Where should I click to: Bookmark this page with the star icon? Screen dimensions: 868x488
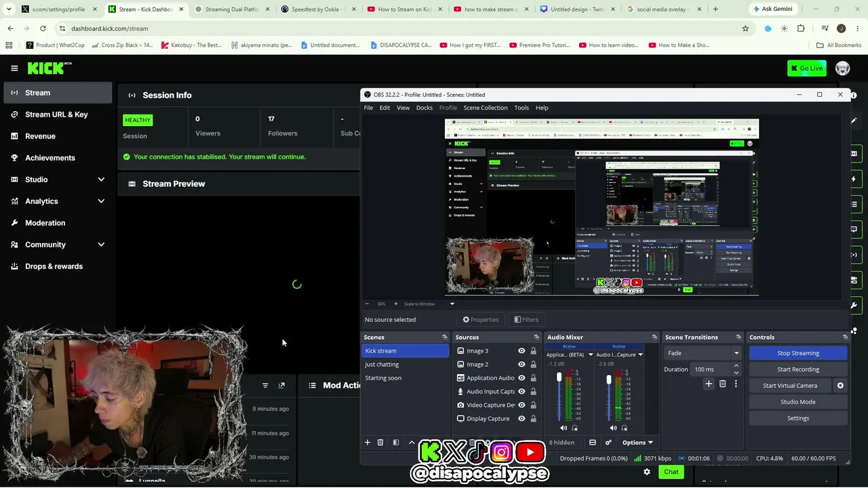(x=745, y=28)
